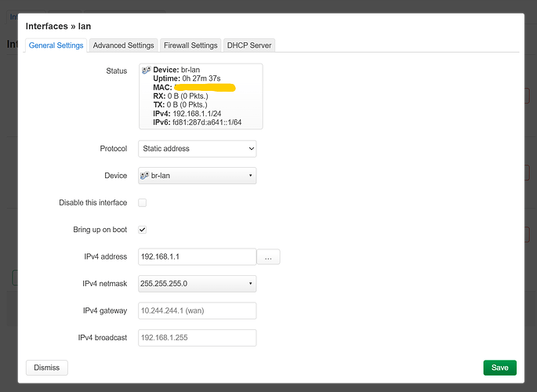The width and height of the screenshot is (537, 392).
Task: Dismiss the interface dialog
Action: [47, 367]
